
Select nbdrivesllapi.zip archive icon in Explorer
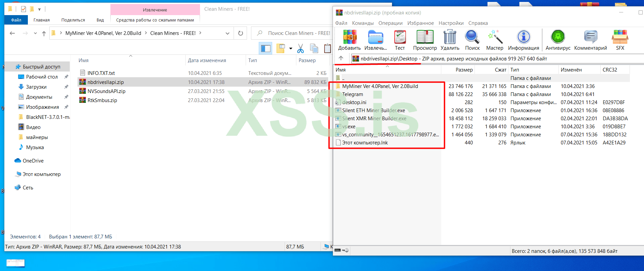(x=83, y=82)
